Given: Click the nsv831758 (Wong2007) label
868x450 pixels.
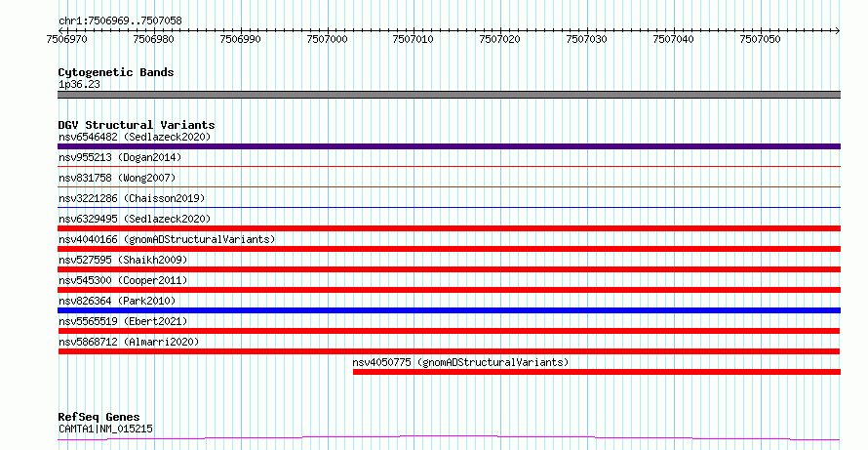Looking at the screenshot, I should click(x=117, y=178).
